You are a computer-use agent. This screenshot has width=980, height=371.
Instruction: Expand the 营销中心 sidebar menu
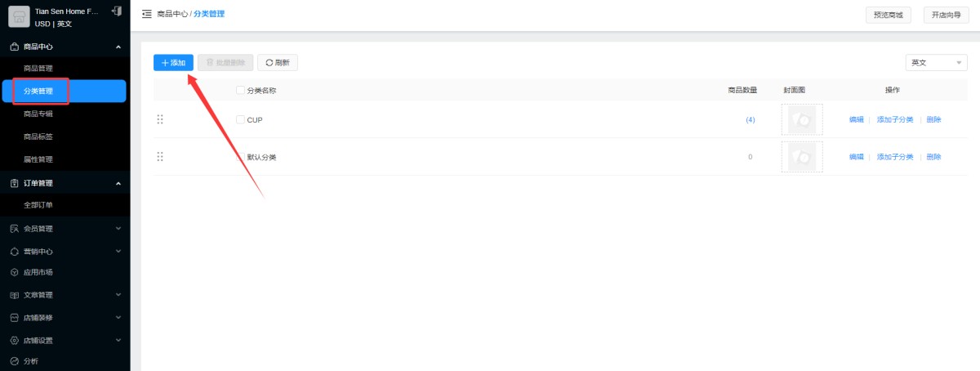pyautogui.click(x=65, y=251)
